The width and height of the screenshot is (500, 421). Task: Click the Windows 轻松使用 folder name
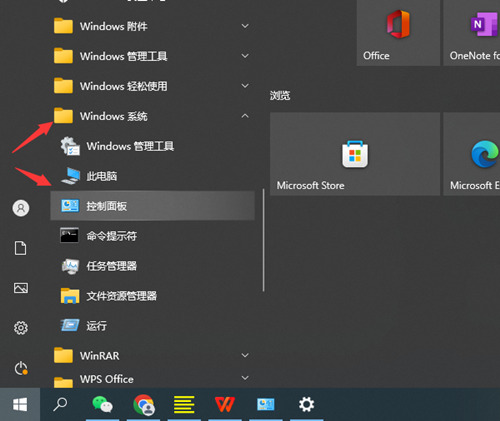coord(123,86)
